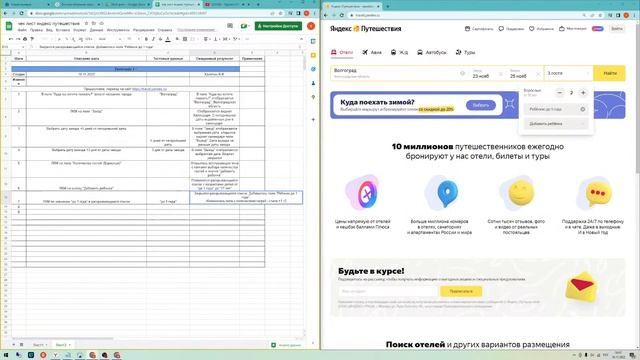Open the font family dropdown in Sheets
640x360 pixels.
(x=110, y=39)
